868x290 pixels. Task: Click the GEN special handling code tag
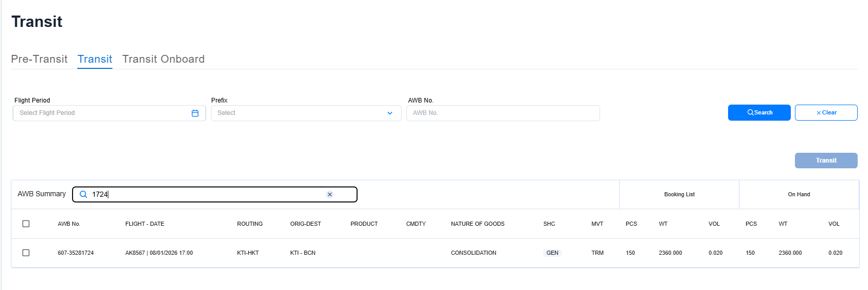tap(552, 253)
